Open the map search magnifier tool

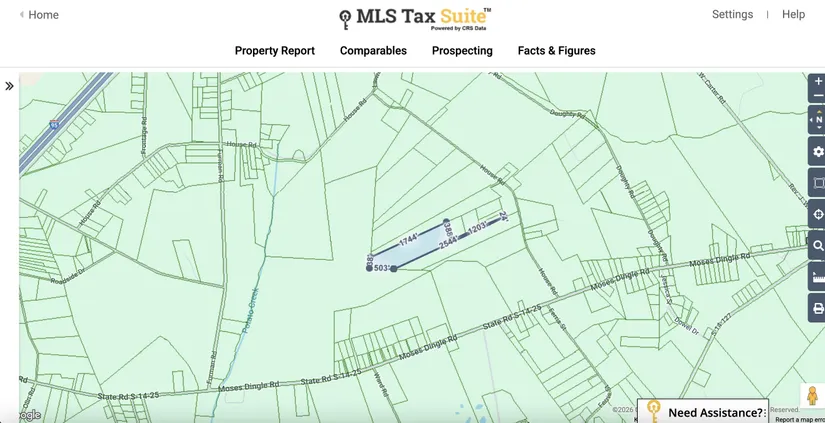[x=818, y=245]
